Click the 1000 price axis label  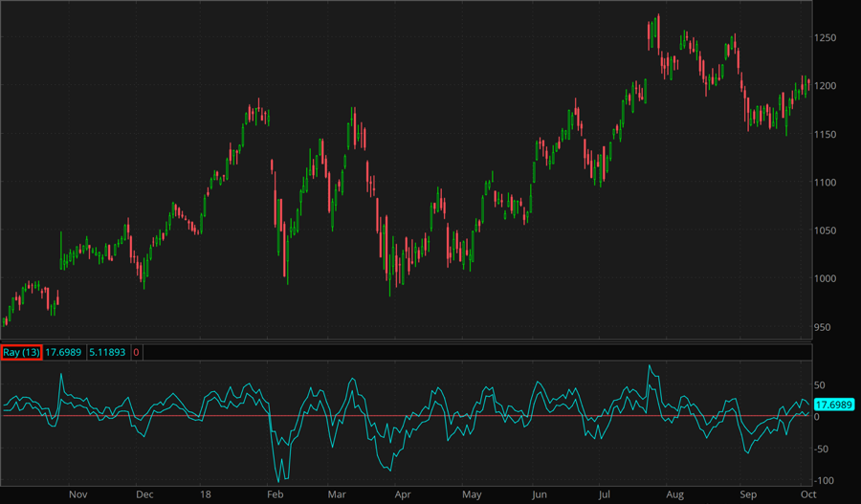pyautogui.click(x=826, y=278)
